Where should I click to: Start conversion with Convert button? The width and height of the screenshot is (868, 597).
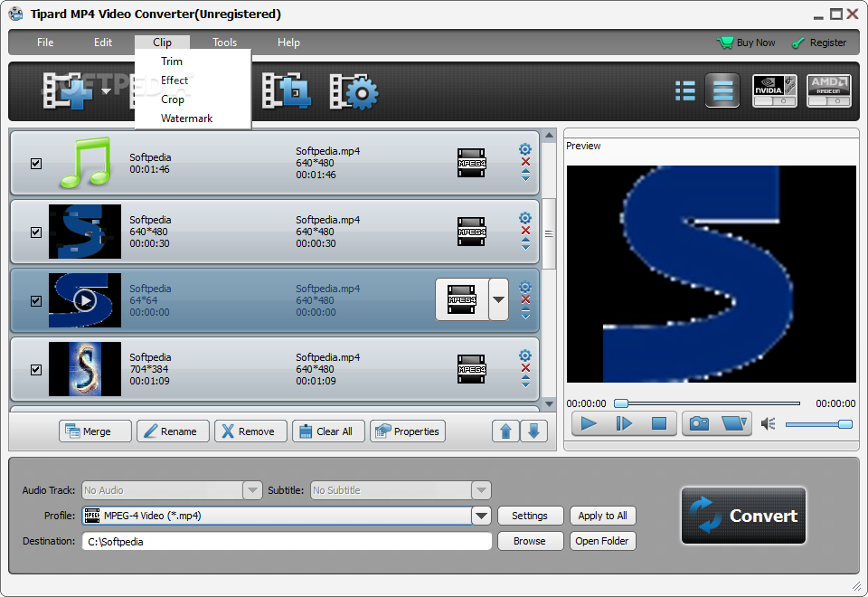(743, 516)
